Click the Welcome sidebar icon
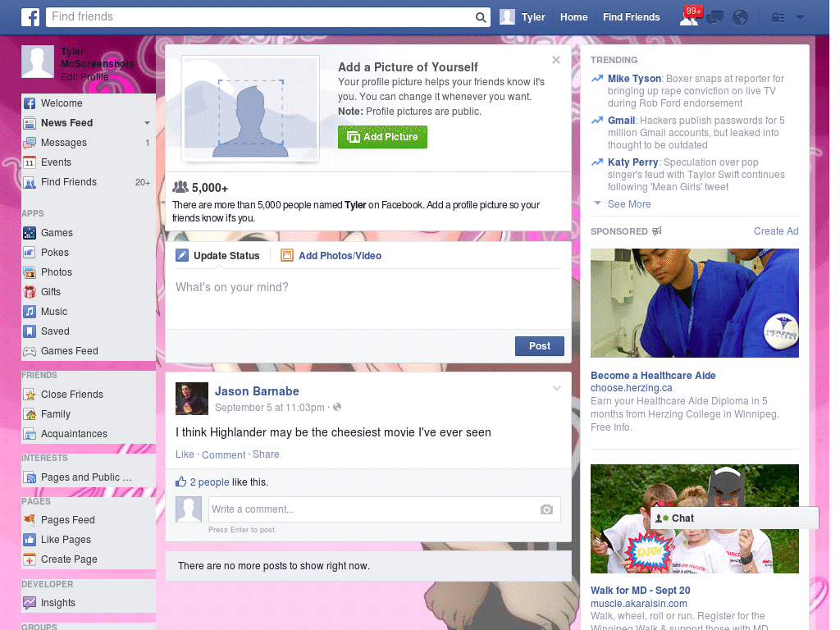 pos(30,103)
